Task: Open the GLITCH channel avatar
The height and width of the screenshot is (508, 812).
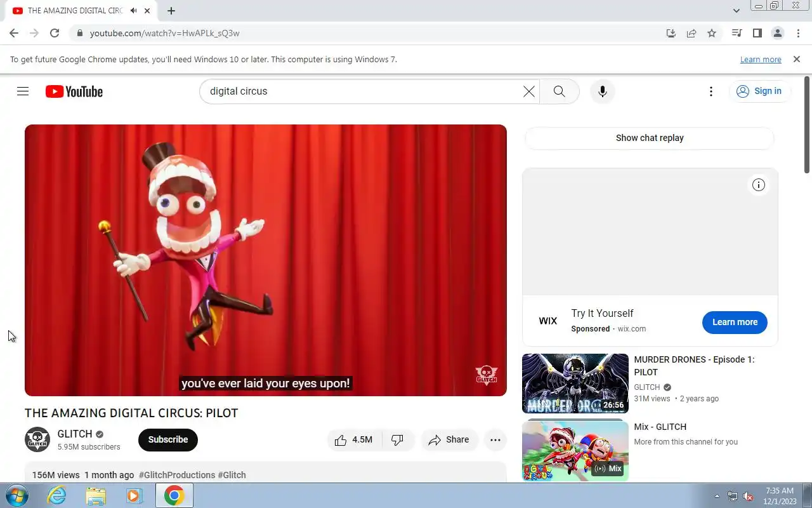Action: point(37,439)
